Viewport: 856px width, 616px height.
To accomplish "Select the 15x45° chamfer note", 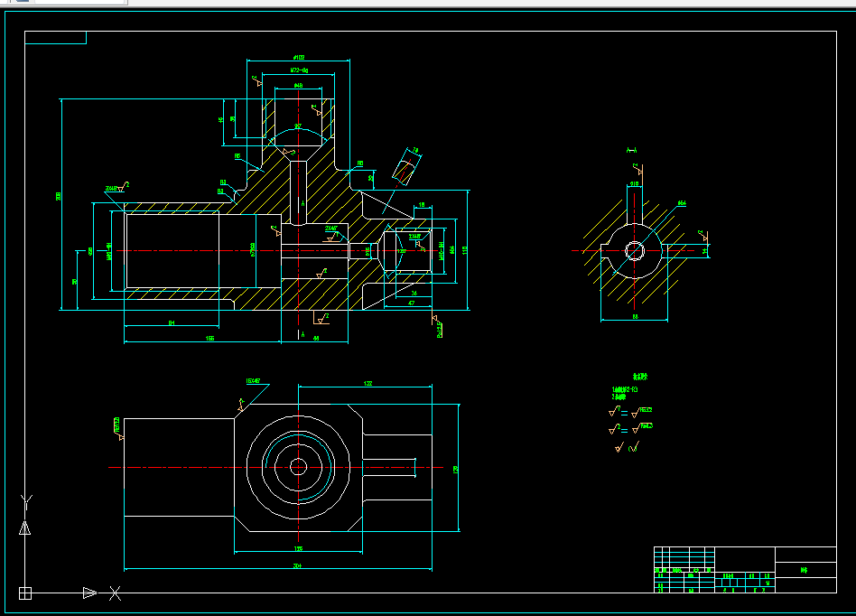I will (253, 381).
